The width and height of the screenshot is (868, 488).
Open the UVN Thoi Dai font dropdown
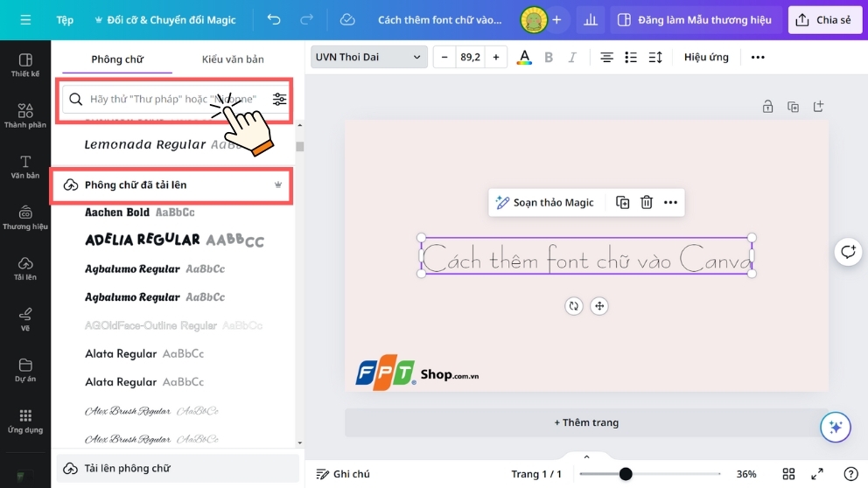tap(368, 57)
